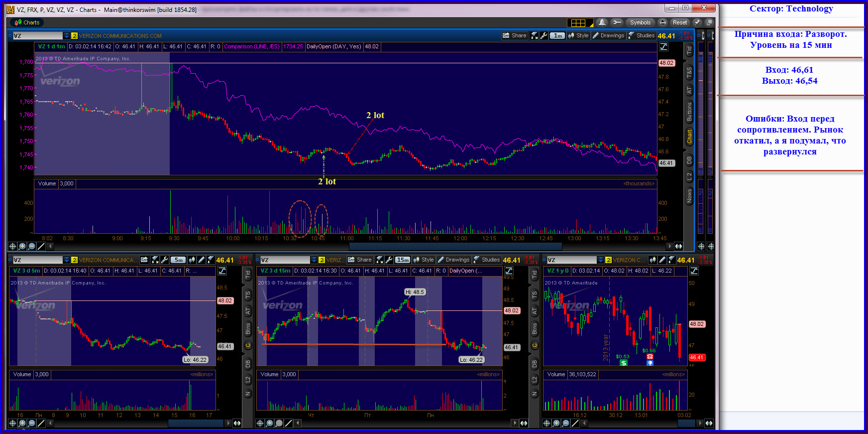
Task: Open the Trd side tab in main chart
Action: pyautogui.click(x=689, y=50)
